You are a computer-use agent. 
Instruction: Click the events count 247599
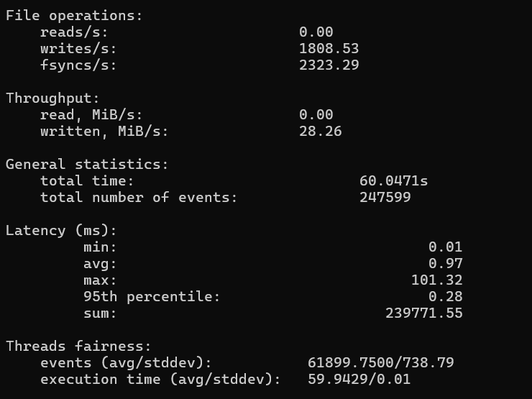[x=385, y=198]
